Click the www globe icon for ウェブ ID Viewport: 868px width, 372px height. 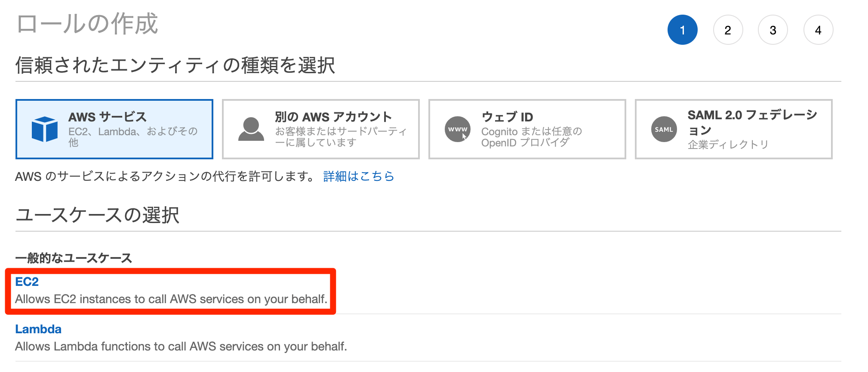(x=457, y=129)
